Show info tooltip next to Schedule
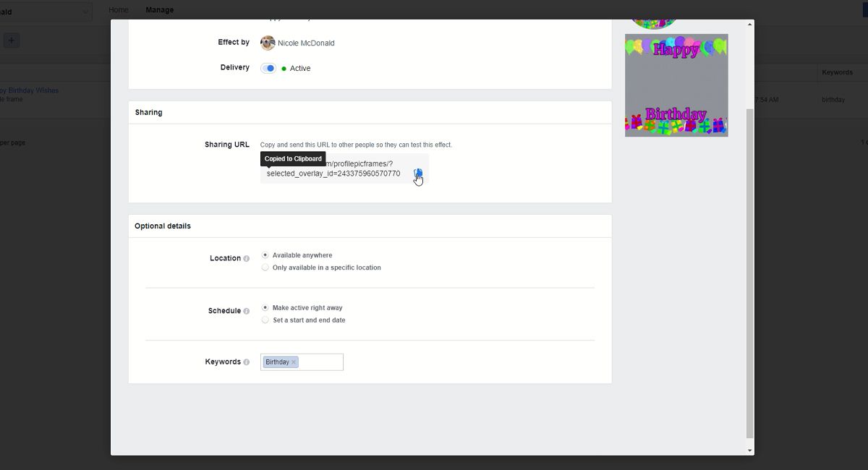The width and height of the screenshot is (868, 470). click(x=247, y=311)
